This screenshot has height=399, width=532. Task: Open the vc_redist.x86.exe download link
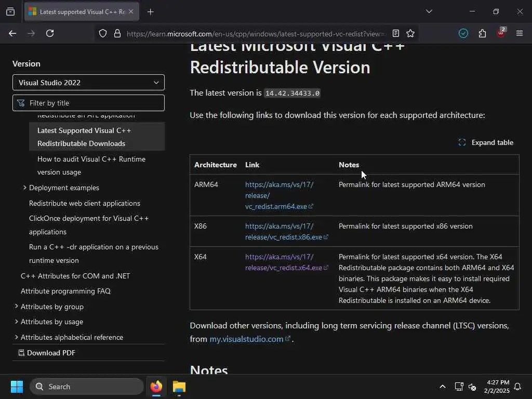[x=287, y=231]
